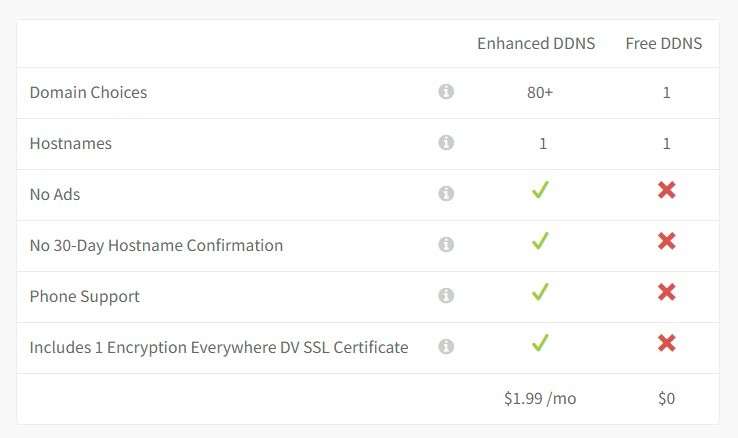Click the red X in the Hostname Confirmation row
738x438 pixels.
(x=667, y=241)
